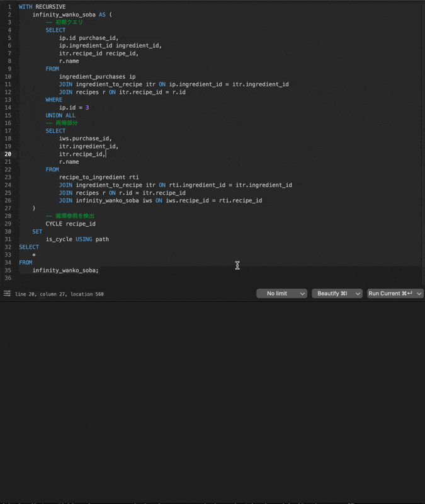Click recipe_to_ingredient rti on line 23
The image size is (425, 504).
click(x=99, y=177)
